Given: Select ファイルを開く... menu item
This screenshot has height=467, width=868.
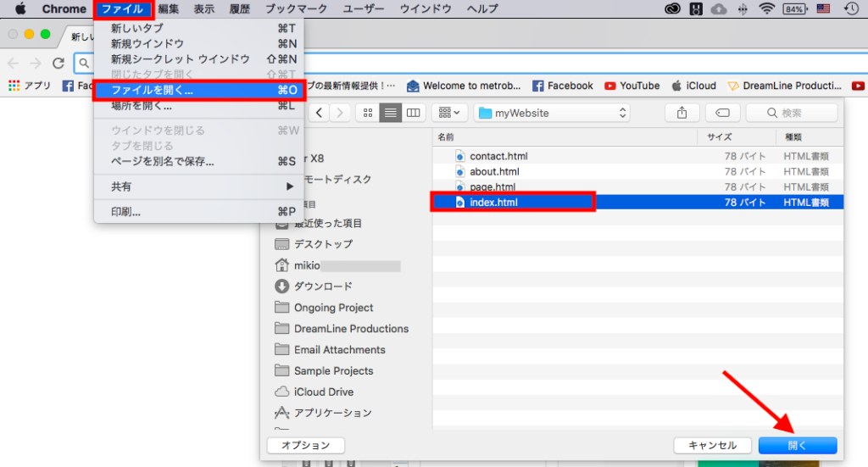Looking at the screenshot, I should click(x=199, y=90).
